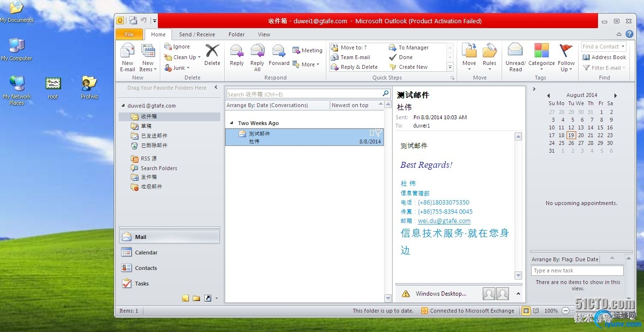Delete the selected message using ribbon X

212,54
